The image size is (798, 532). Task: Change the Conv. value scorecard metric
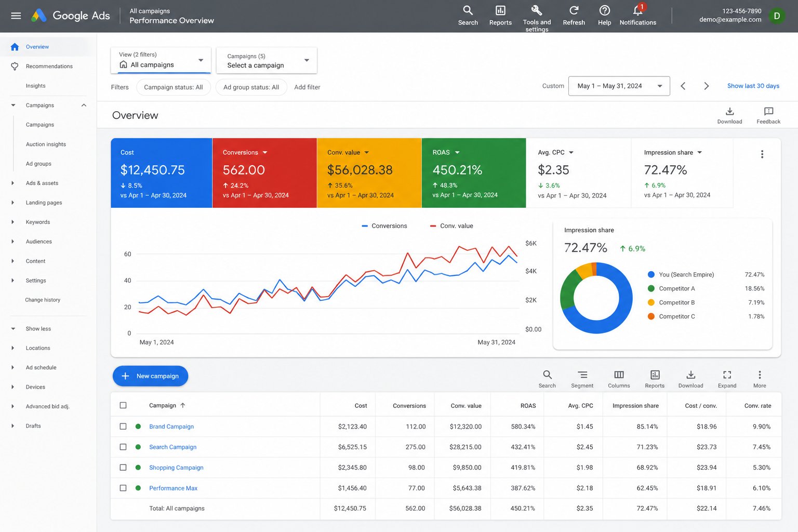[367, 153]
